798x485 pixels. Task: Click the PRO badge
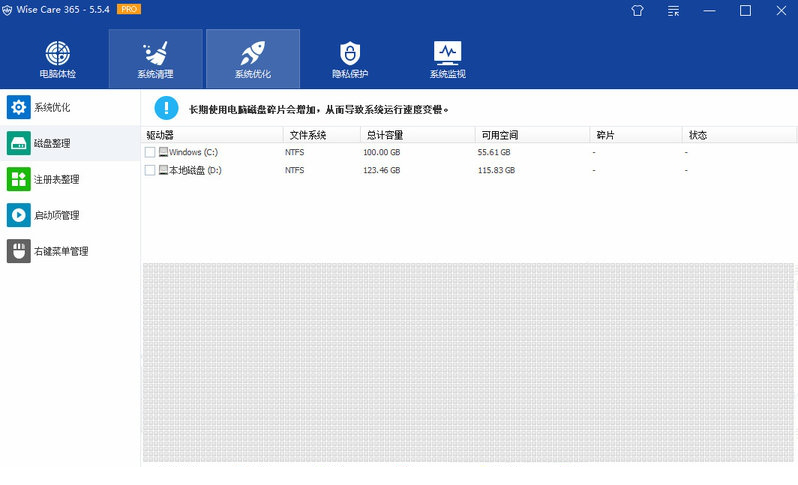129,9
